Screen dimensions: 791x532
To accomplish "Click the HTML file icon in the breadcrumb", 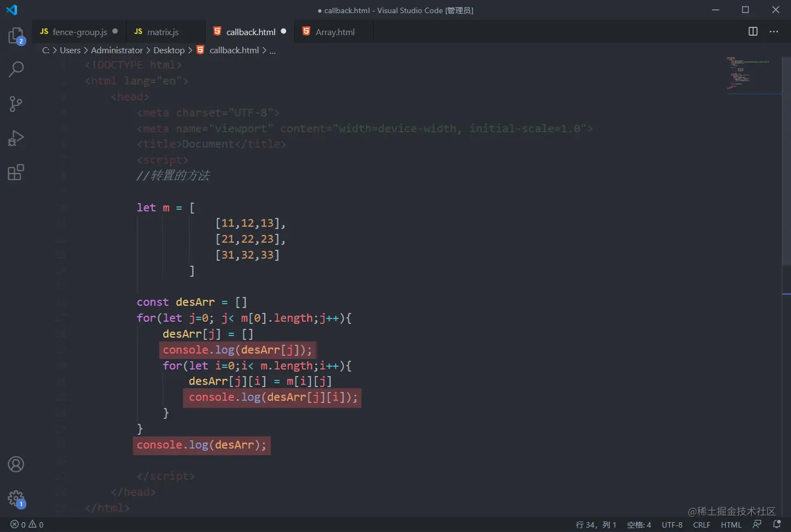I will click(x=200, y=50).
